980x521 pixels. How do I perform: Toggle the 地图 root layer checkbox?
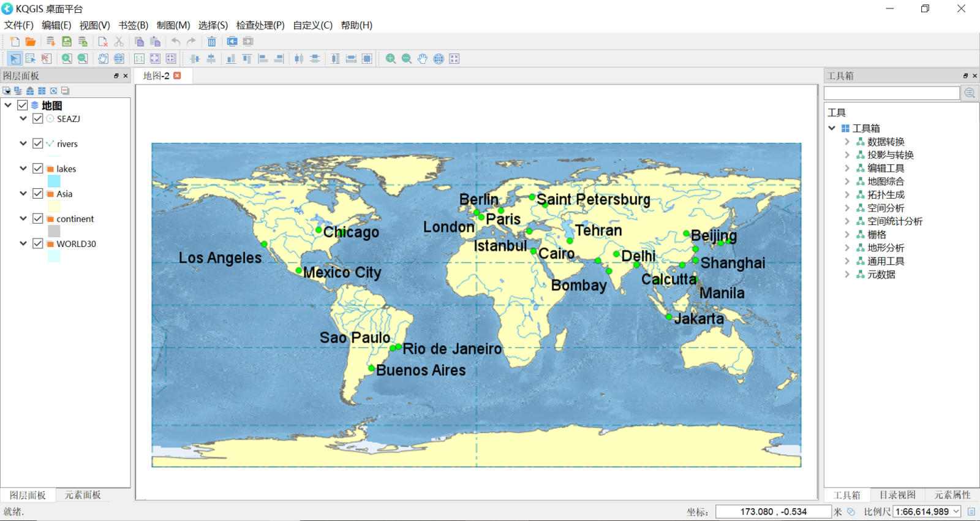pos(23,105)
